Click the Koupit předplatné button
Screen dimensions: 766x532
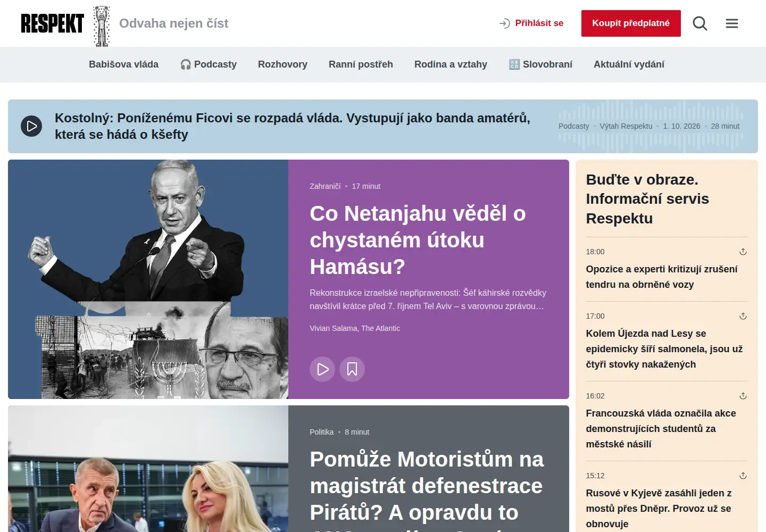[x=631, y=23]
